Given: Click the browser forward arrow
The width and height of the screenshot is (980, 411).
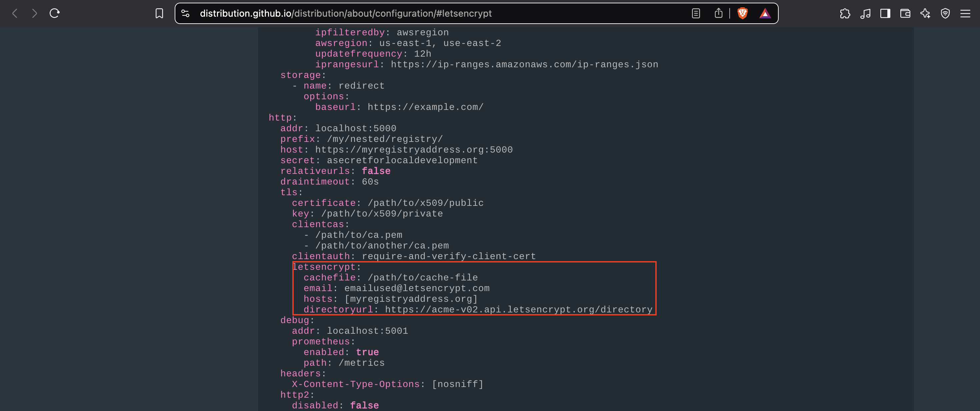Looking at the screenshot, I should 35,14.
